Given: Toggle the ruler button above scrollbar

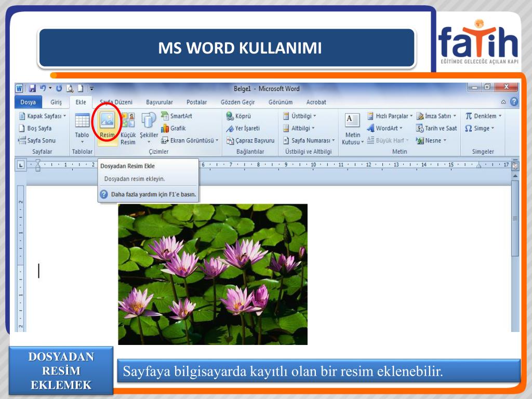Looking at the screenshot, I should point(515,165).
